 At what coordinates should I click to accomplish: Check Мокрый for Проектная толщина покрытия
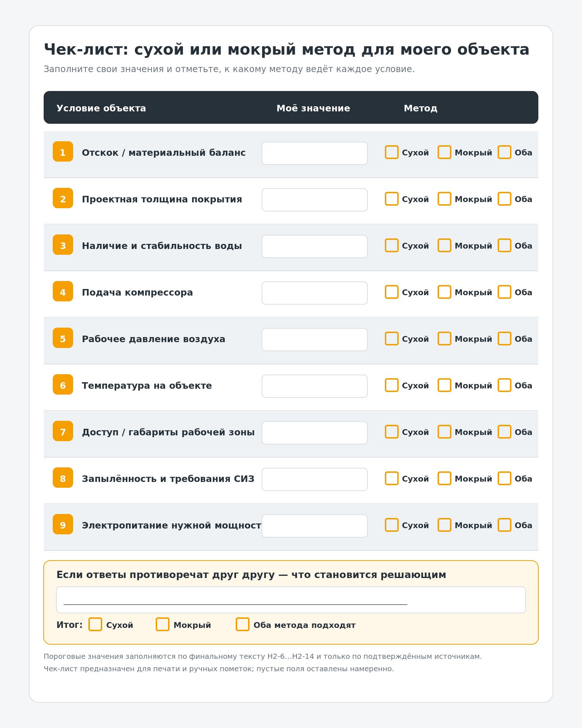tap(445, 199)
